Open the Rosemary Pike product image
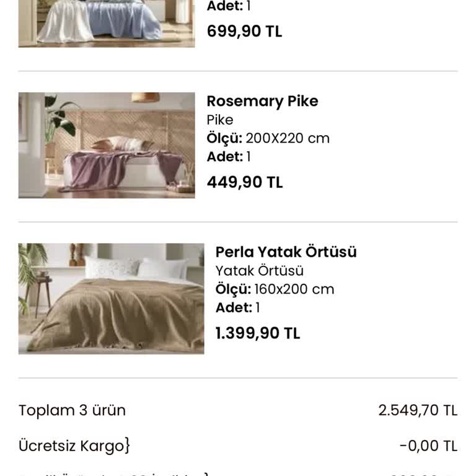The image size is (476, 476). 107,145
